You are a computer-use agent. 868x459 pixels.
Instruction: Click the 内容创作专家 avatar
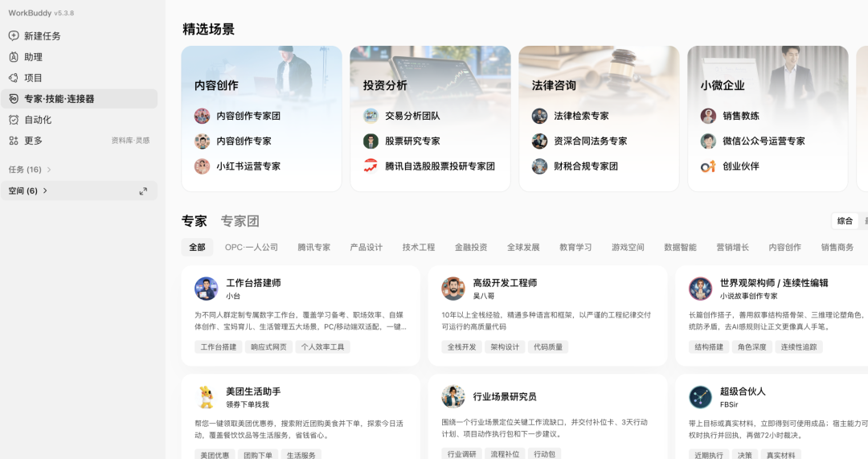[202, 141]
